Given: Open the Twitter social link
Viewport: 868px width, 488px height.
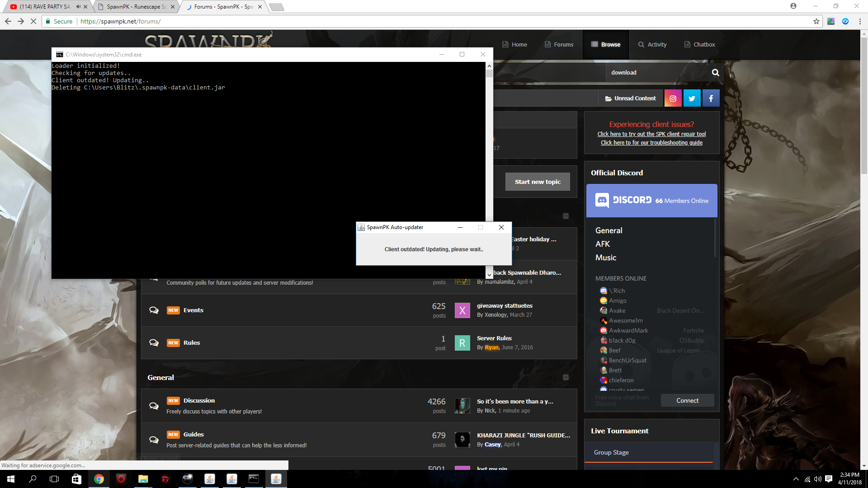Looking at the screenshot, I should point(692,98).
